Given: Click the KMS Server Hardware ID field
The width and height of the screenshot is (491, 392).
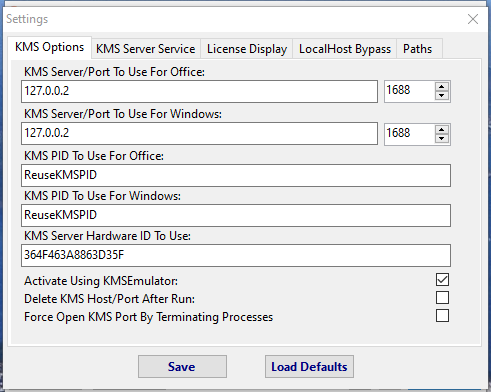Looking at the screenshot, I should click(236, 255).
